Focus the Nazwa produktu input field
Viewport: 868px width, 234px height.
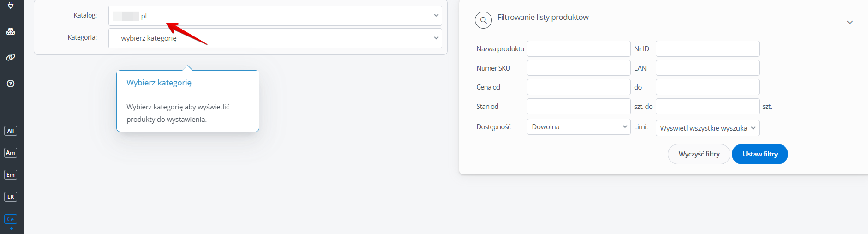coord(578,49)
